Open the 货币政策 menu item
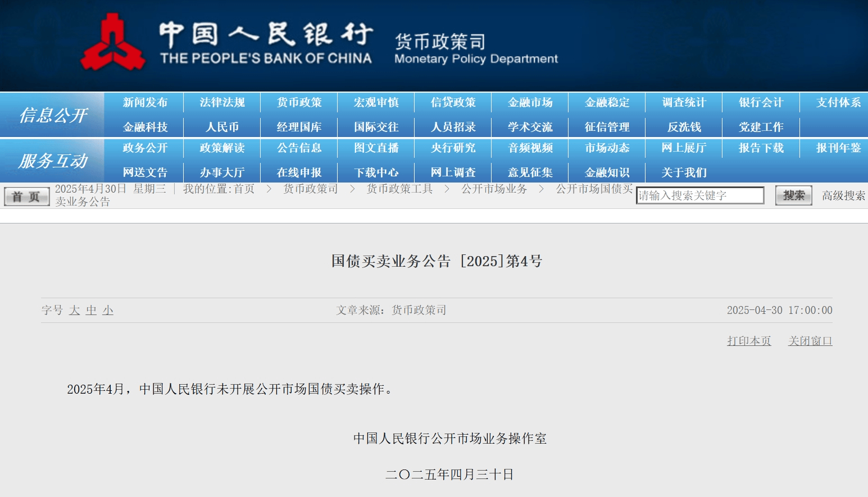 pyautogui.click(x=299, y=102)
